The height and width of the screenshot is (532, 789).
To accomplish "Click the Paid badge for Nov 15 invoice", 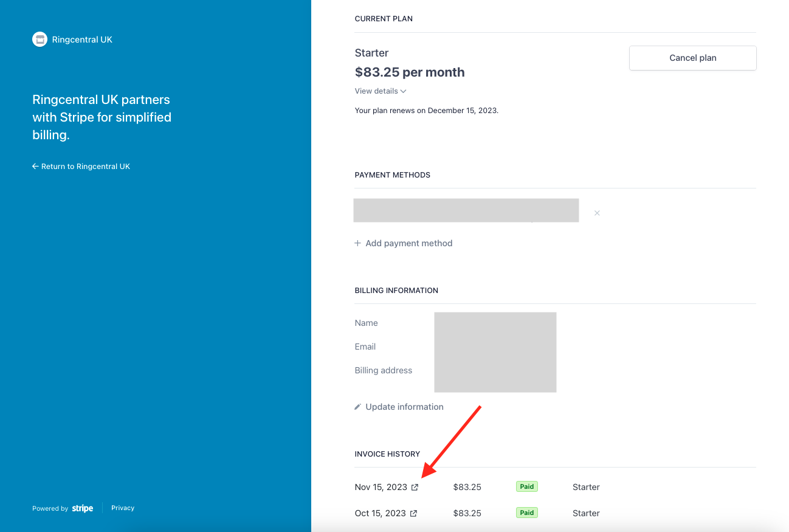I will click(x=527, y=486).
